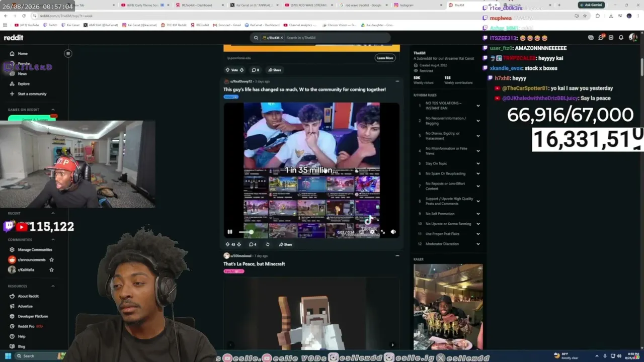Open comments on "This guy's life" post
This screenshot has width=644, height=362.
(253, 244)
